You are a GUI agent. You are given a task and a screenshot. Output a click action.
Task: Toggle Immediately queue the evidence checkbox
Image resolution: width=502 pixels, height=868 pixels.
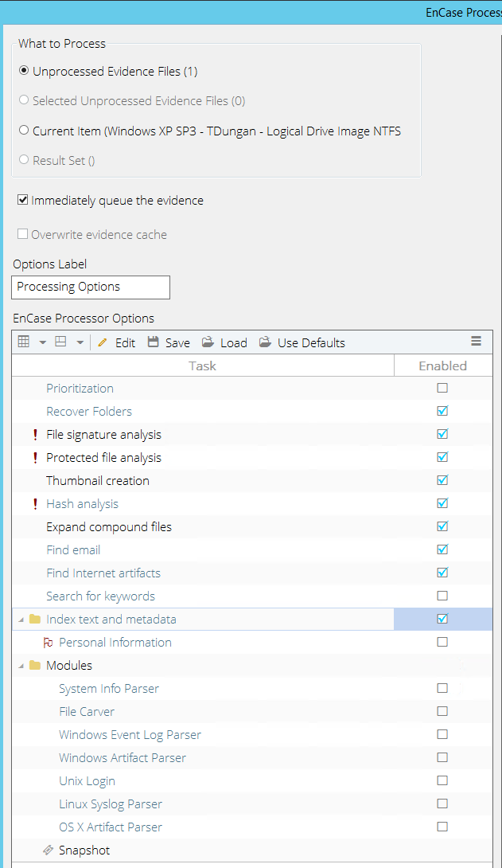pos(22,200)
